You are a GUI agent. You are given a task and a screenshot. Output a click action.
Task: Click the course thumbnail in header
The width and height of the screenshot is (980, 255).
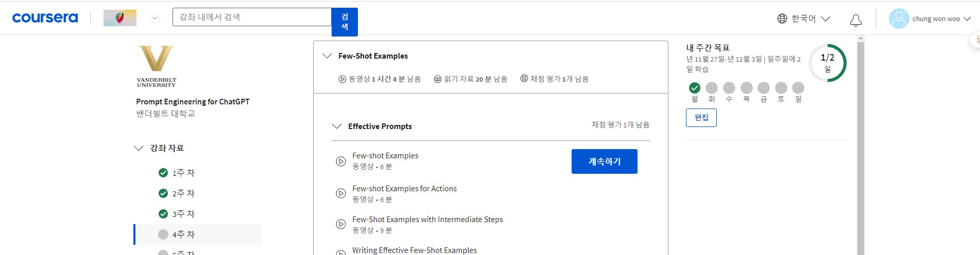coord(120,18)
